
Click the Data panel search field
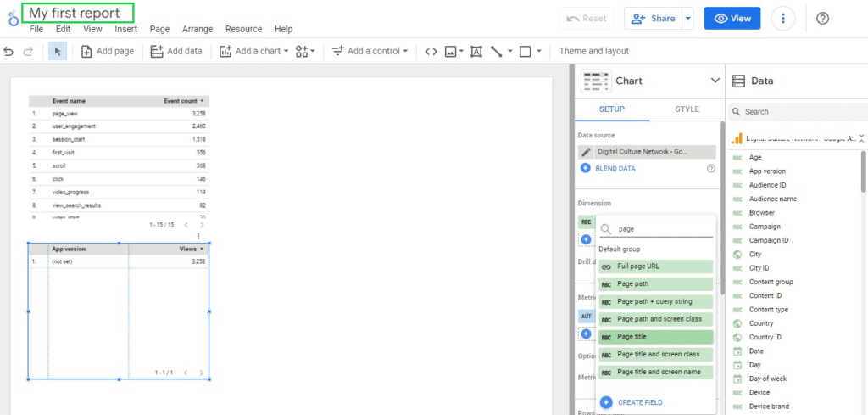coord(797,111)
